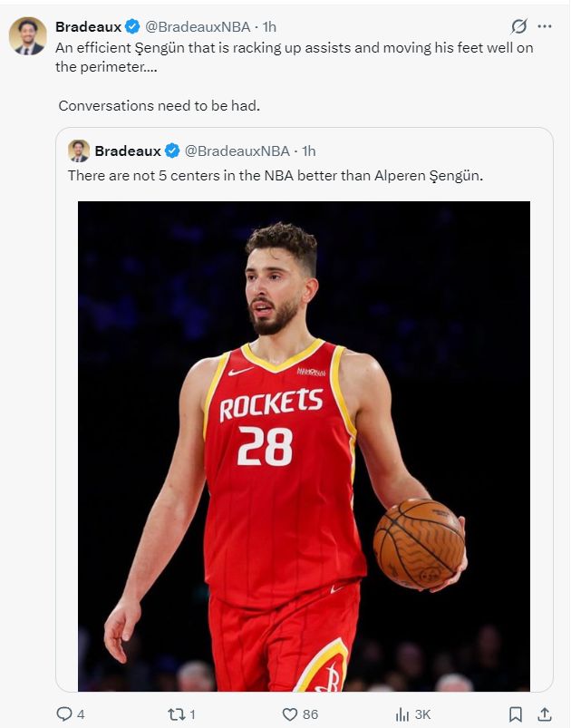Open the @BradeauxNBA handle in main post
571x728 pixels.
point(198,27)
